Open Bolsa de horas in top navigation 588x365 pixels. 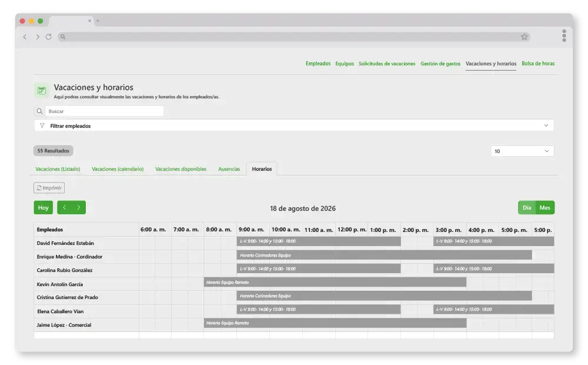[x=538, y=64]
